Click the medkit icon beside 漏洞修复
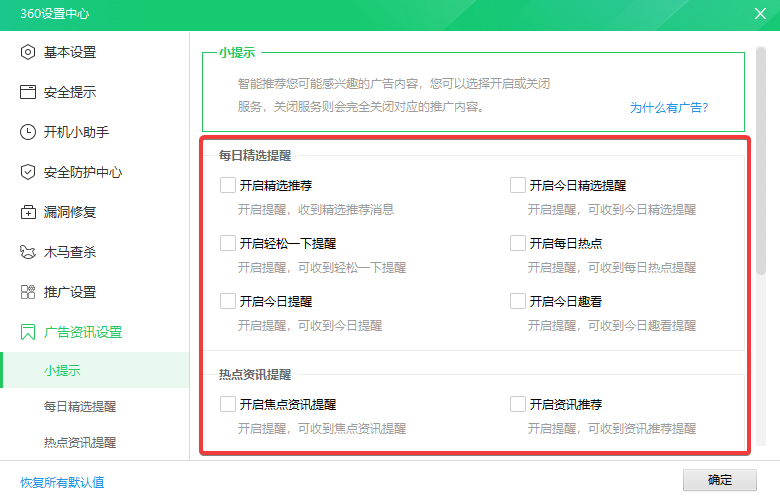Viewport: 780px width, 500px height. pyautogui.click(x=28, y=212)
